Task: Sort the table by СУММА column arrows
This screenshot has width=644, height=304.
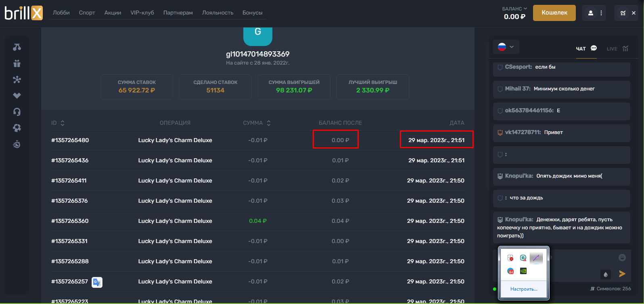Action: pyautogui.click(x=269, y=123)
